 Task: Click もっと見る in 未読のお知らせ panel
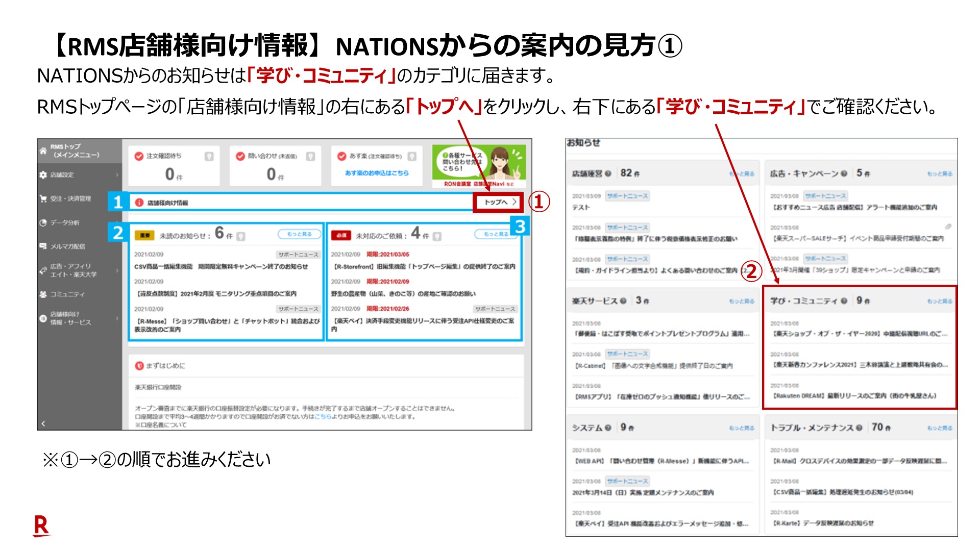click(300, 234)
